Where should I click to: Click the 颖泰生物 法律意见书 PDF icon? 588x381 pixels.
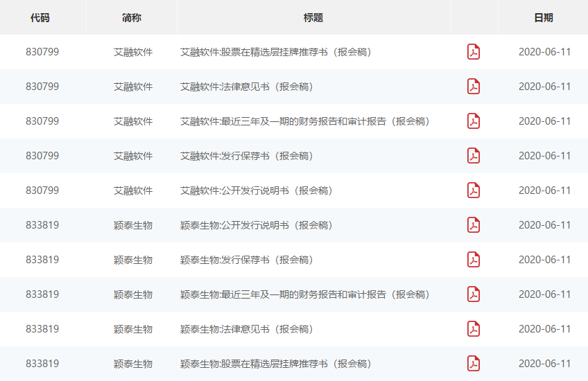click(x=474, y=329)
